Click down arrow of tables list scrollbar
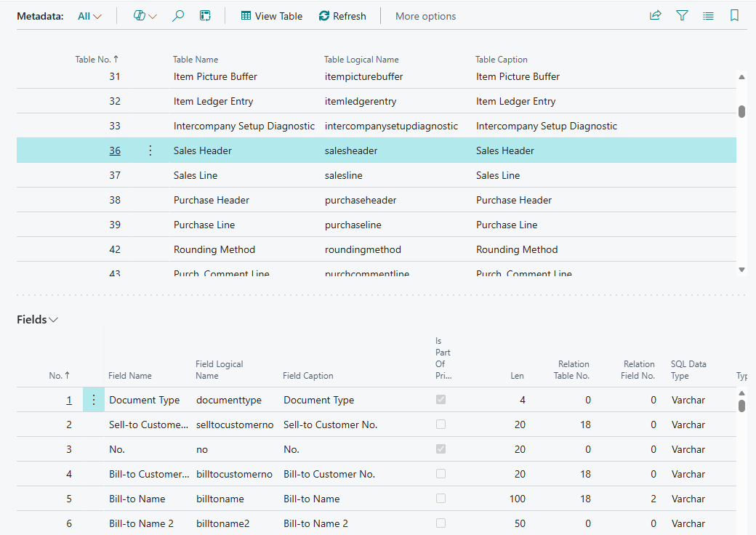756x535 pixels. click(x=741, y=270)
